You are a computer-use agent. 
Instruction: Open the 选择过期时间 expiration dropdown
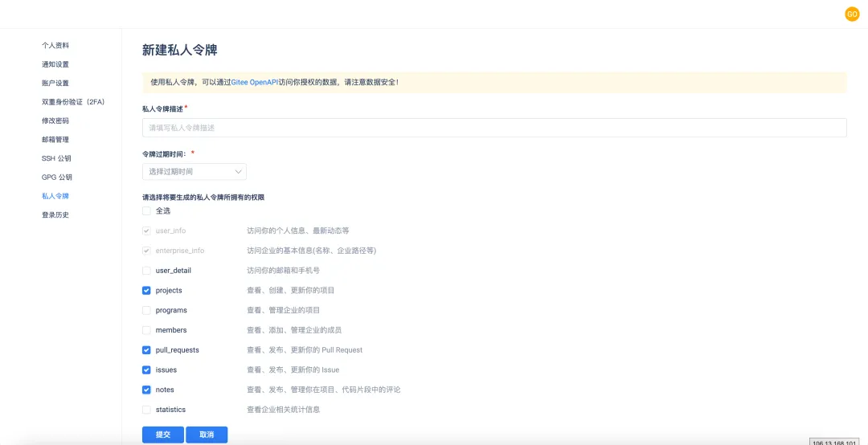coord(194,172)
